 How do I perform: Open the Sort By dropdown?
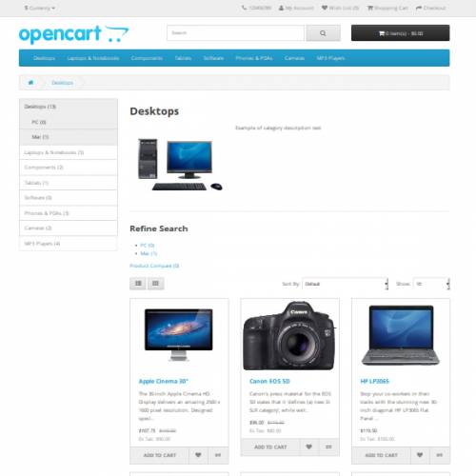(x=345, y=284)
